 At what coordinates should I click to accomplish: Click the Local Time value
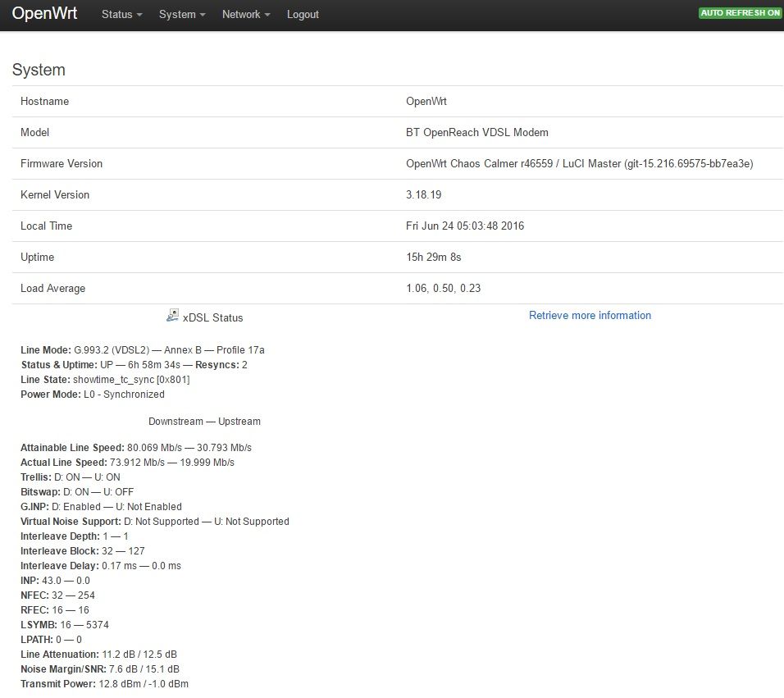tap(465, 226)
